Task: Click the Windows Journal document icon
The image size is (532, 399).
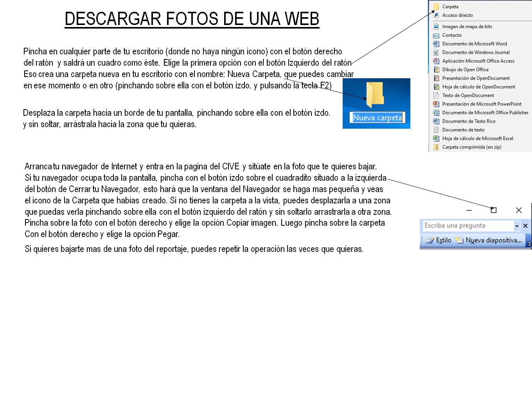Action: click(x=436, y=52)
